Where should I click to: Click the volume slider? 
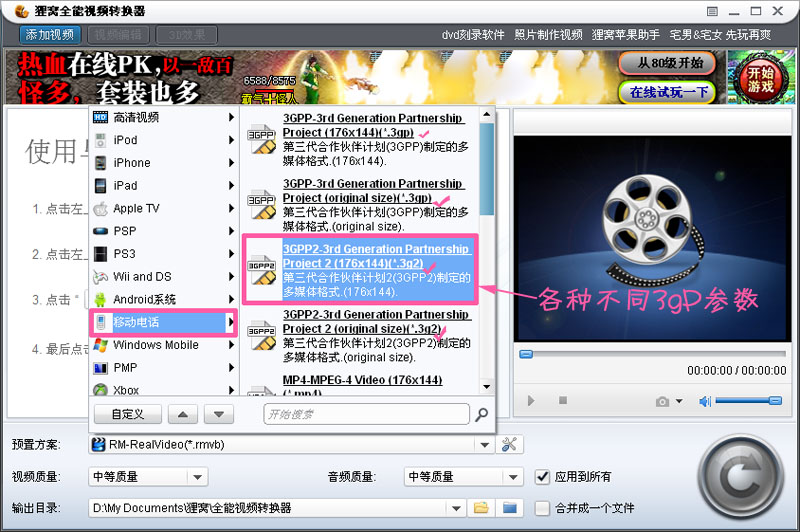[748, 401]
